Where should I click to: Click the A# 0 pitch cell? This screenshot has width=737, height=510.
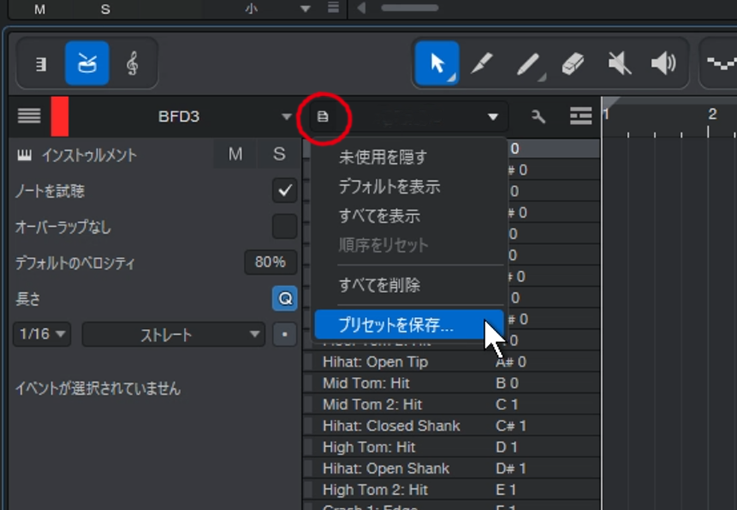pos(511,361)
